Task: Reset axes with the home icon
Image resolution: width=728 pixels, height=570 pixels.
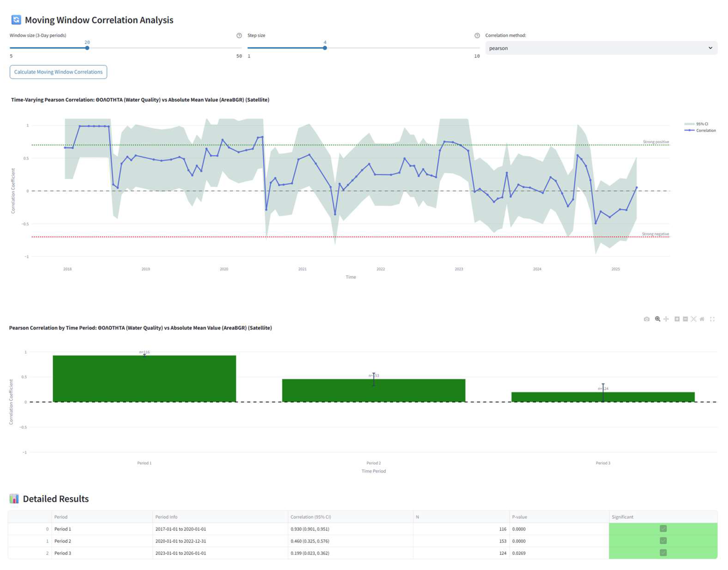Action: pyautogui.click(x=702, y=319)
